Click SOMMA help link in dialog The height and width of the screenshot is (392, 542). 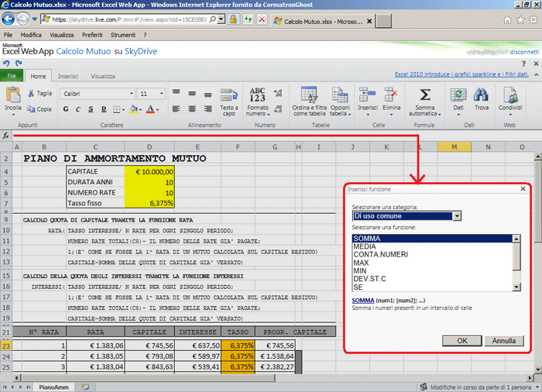[363, 301]
